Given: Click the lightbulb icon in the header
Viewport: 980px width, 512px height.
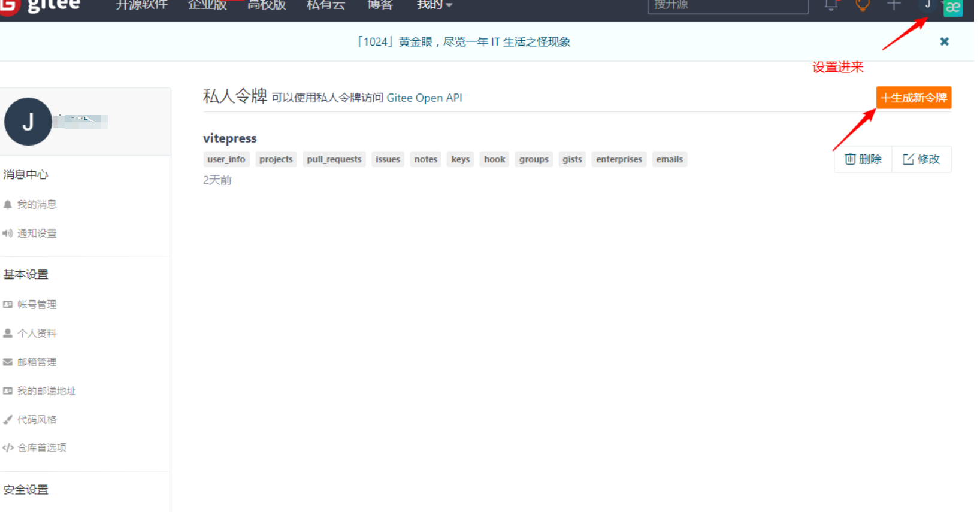Looking at the screenshot, I should pyautogui.click(x=863, y=5).
